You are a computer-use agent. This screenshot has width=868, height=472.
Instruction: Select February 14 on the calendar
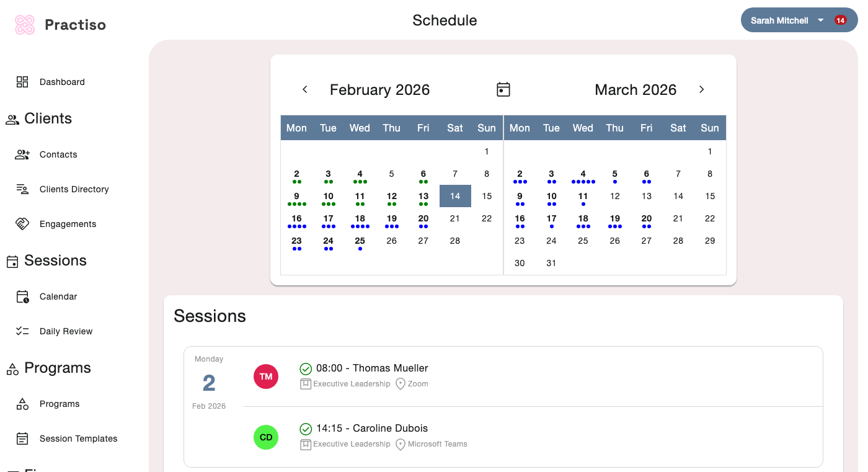(x=454, y=196)
